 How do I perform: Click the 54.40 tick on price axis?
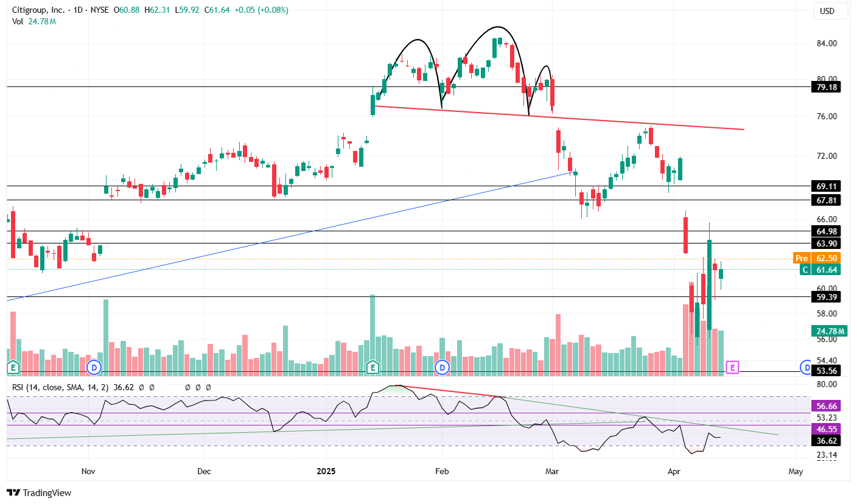(827, 360)
